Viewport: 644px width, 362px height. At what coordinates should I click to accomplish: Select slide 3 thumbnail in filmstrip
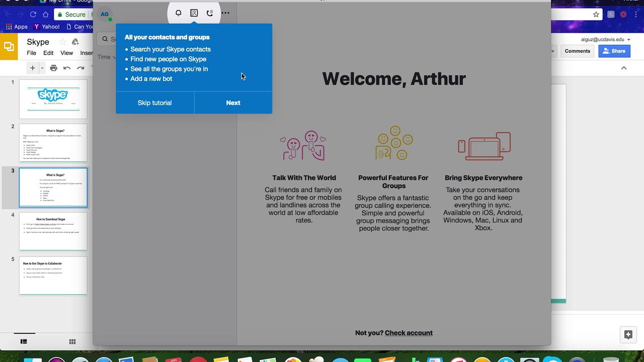53,188
